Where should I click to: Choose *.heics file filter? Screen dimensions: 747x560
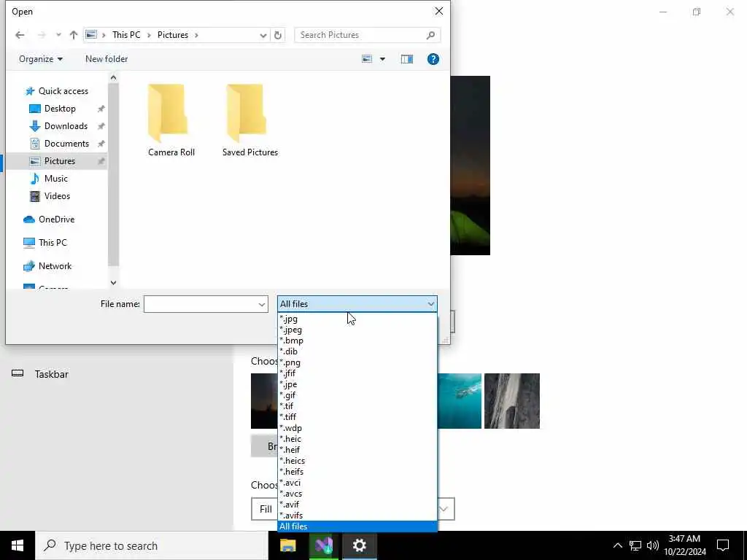357,462
